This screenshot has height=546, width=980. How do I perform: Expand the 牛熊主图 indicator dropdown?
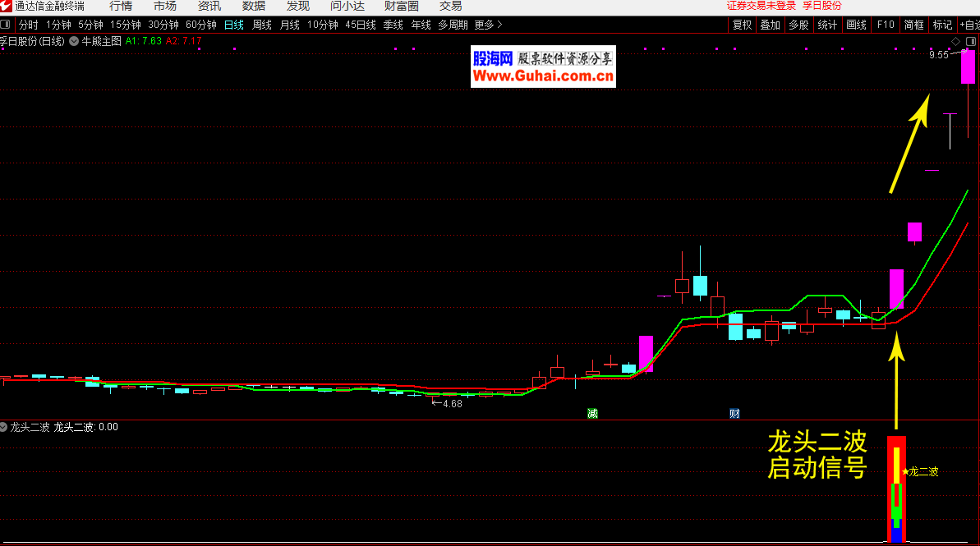pos(75,40)
